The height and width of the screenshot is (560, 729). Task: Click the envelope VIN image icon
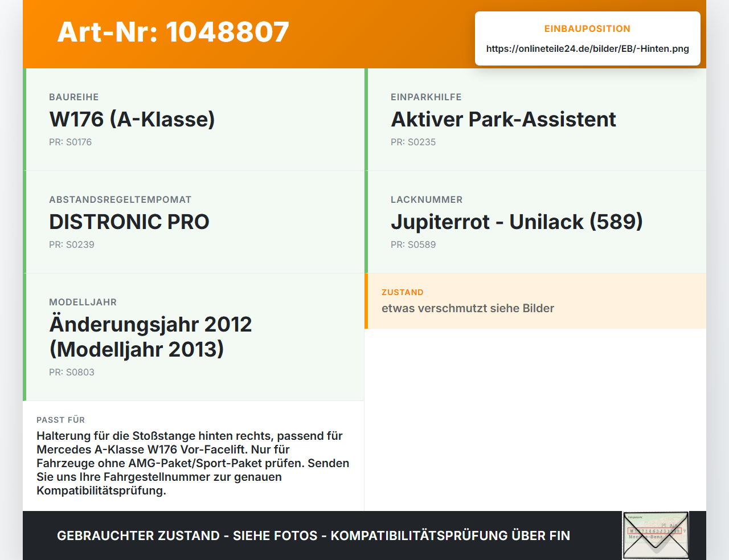point(656,536)
